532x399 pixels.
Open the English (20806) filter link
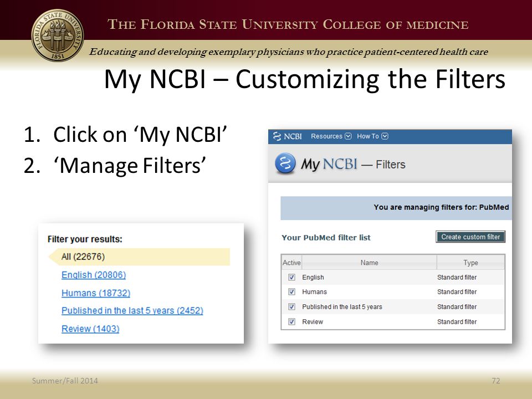(94, 275)
